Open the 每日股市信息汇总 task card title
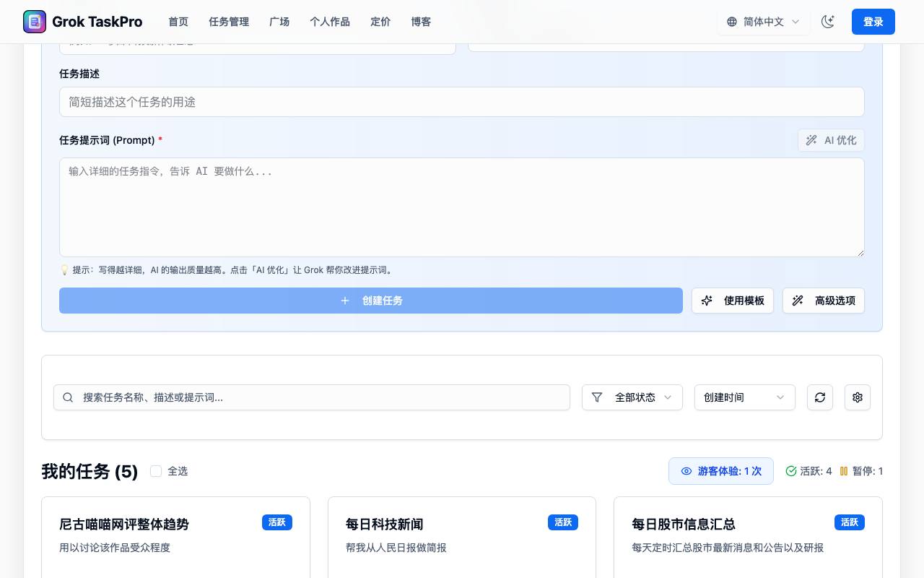The height and width of the screenshot is (578, 924). point(684,525)
